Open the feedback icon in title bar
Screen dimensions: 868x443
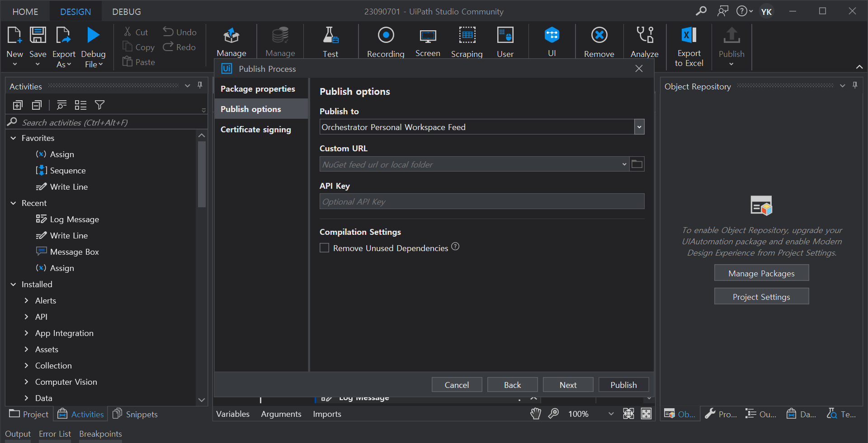pos(723,11)
